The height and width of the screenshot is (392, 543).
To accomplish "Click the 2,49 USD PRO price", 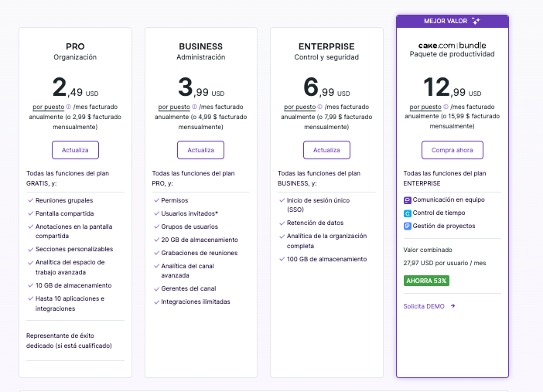I will (x=75, y=87).
